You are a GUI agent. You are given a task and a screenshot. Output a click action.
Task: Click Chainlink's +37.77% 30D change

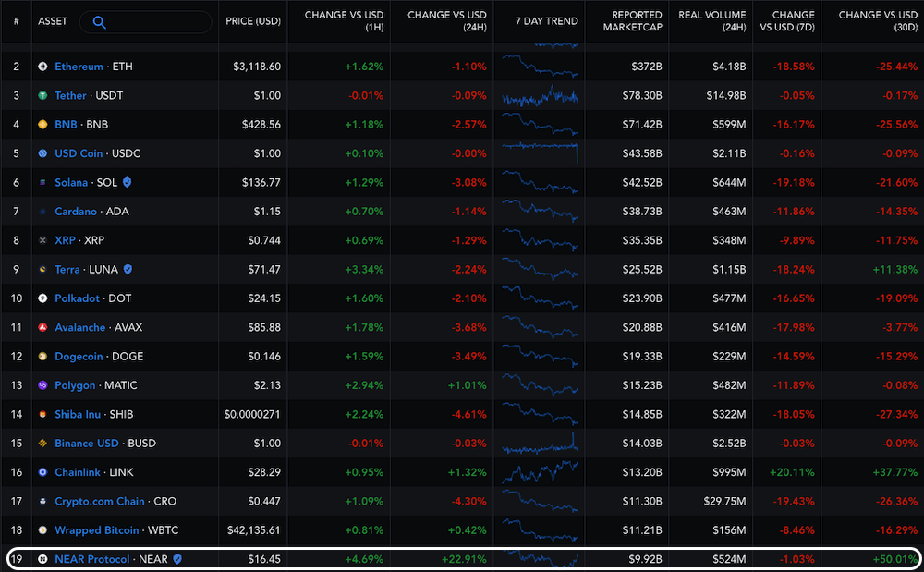click(x=894, y=472)
